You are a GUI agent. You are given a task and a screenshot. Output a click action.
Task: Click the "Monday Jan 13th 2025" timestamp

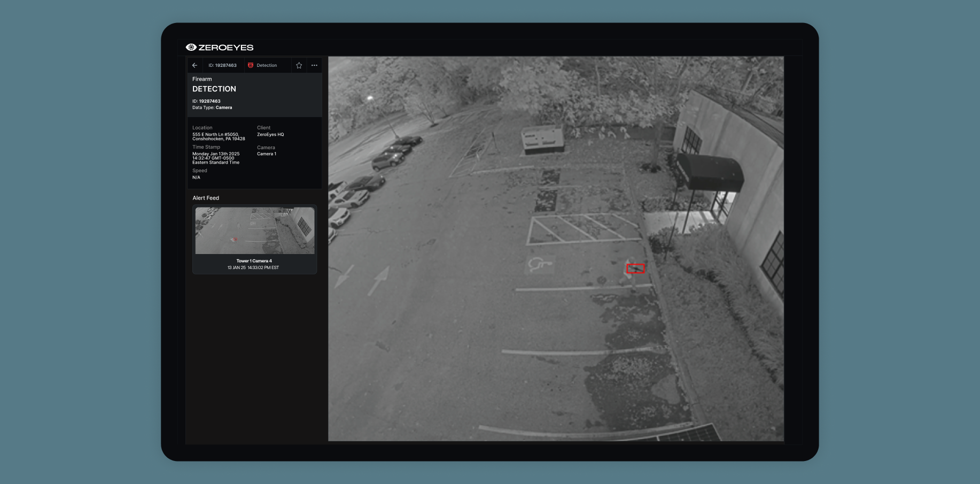coord(216,158)
